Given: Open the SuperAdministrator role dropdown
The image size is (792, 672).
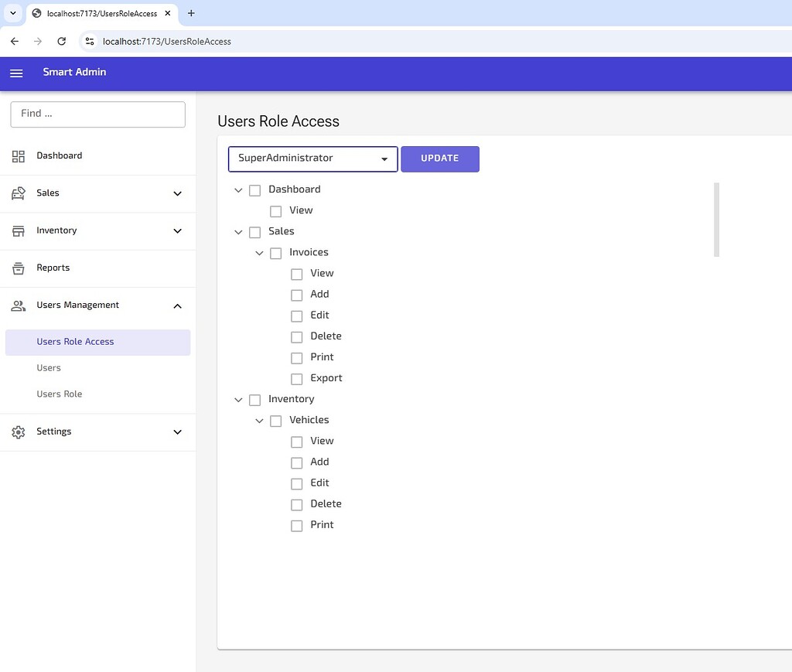Looking at the screenshot, I should (x=384, y=159).
